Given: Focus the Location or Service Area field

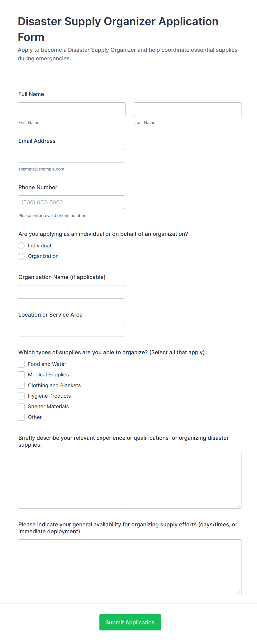Looking at the screenshot, I should (x=71, y=329).
